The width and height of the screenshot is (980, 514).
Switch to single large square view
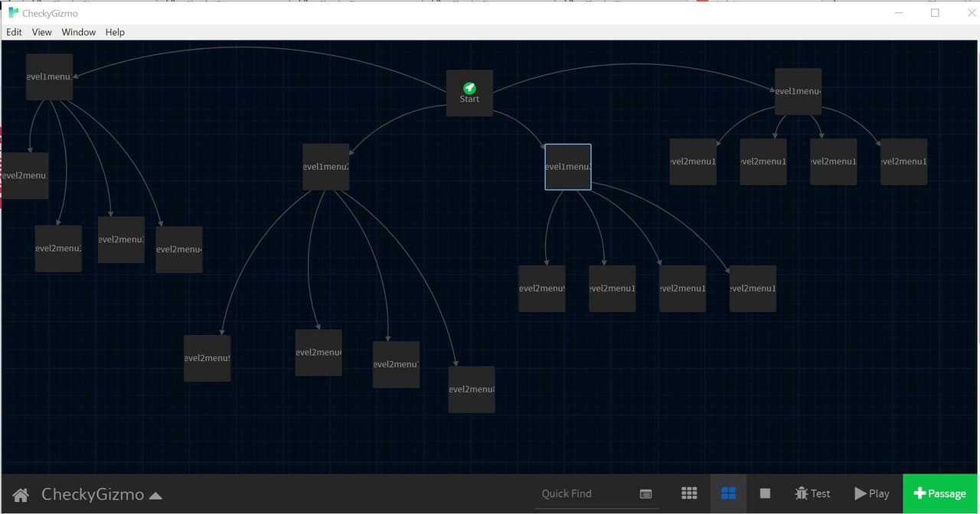tap(765, 493)
